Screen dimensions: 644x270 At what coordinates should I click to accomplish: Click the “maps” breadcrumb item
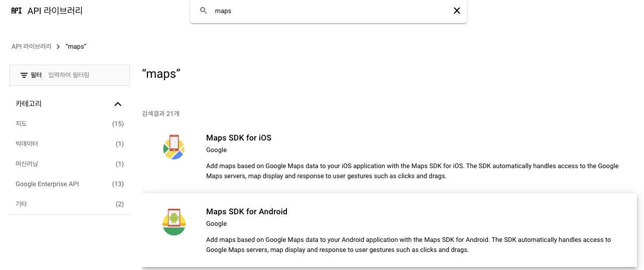coord(77,46)
